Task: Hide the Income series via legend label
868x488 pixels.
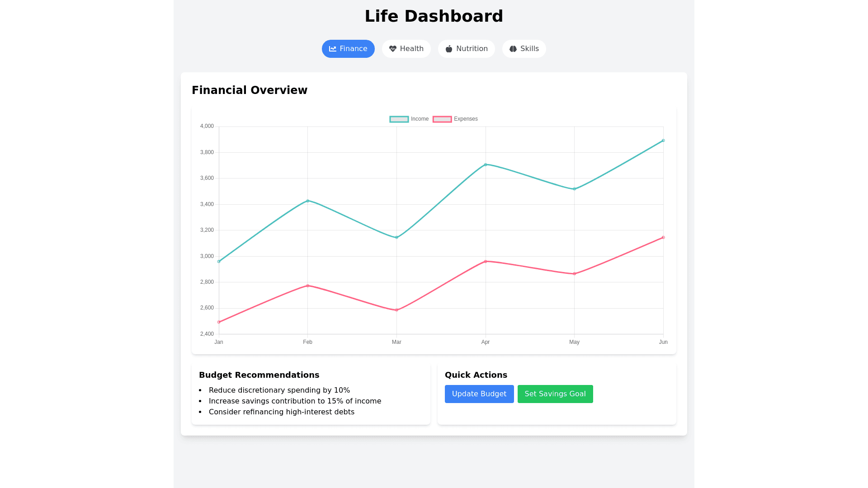Action: point(420,119)
